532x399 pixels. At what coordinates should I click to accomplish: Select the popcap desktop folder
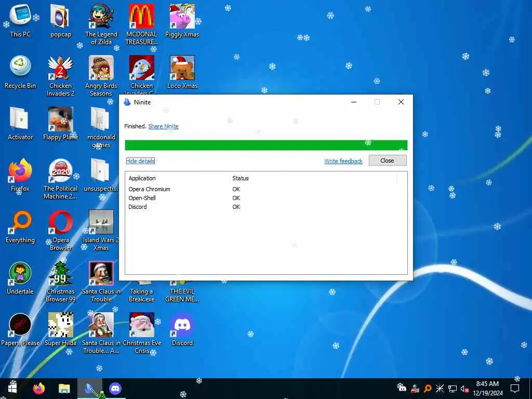[x=60, y=21]
